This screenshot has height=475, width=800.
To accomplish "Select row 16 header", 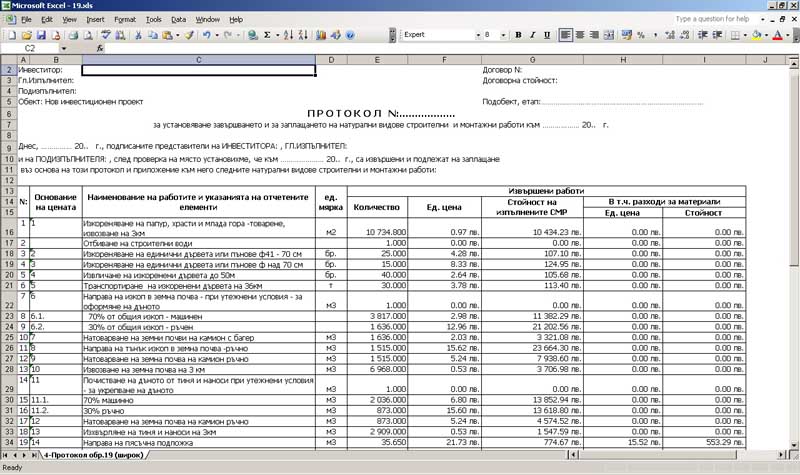I will [9, 228].
